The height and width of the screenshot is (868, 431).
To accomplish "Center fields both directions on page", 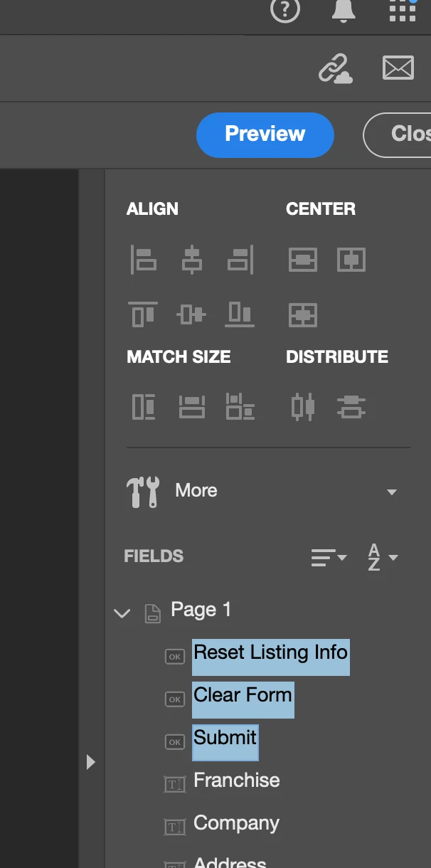I will point(303,314).
